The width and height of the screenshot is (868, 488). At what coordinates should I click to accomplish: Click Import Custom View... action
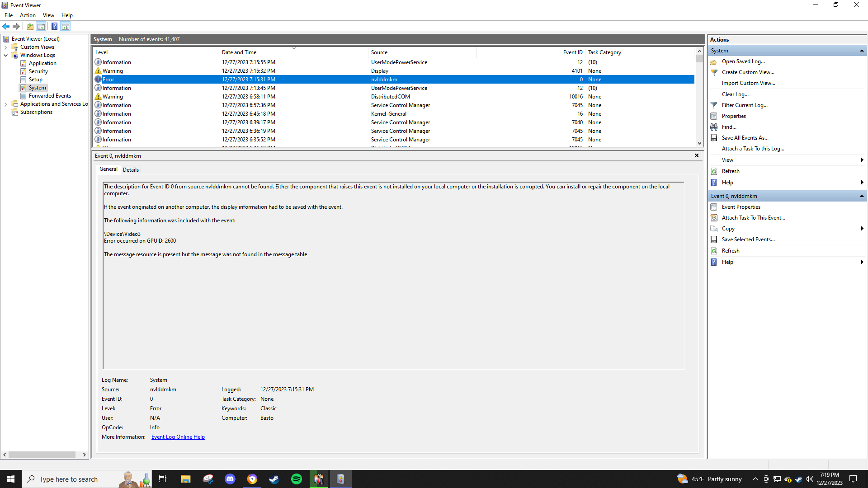point(748,83)
